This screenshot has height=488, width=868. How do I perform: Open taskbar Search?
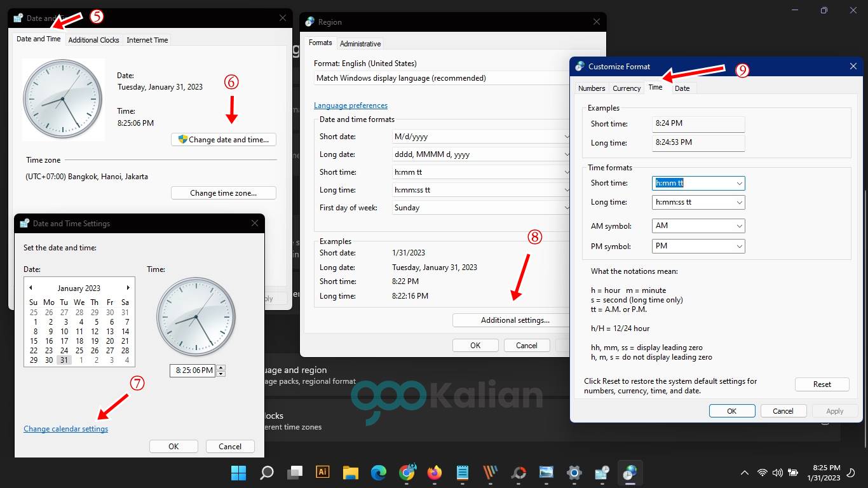coord(267,473)
